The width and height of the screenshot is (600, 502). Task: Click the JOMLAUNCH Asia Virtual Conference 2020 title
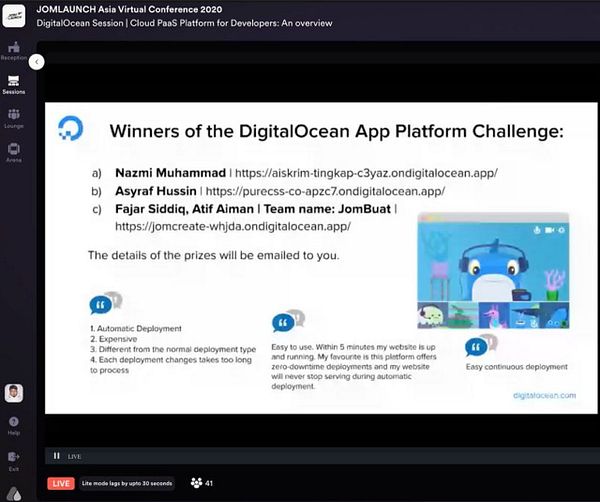pos(129,9)
